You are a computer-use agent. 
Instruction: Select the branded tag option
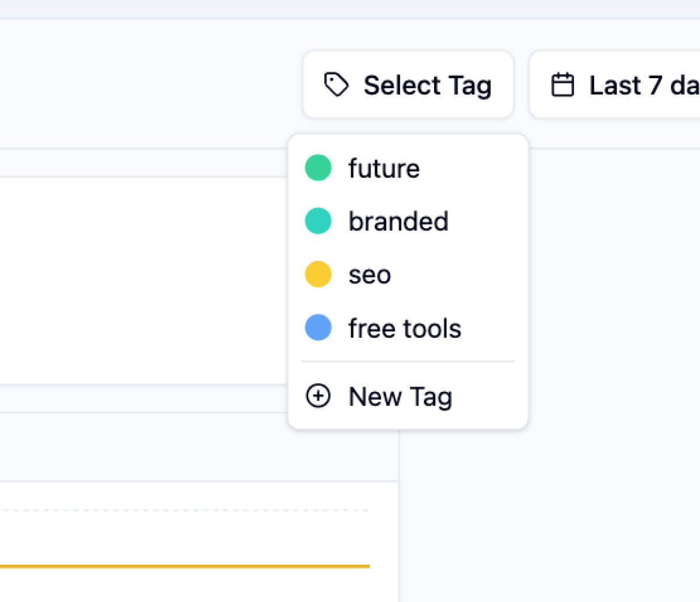[x=398, y=222]
